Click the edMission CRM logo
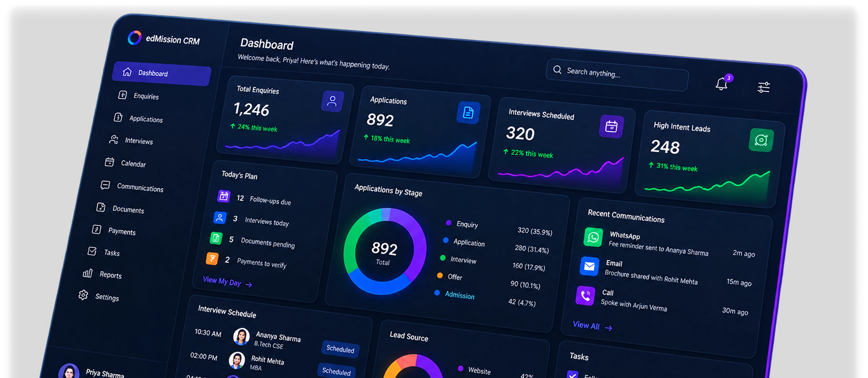This screenshot has height=378, width=868. 134,37
